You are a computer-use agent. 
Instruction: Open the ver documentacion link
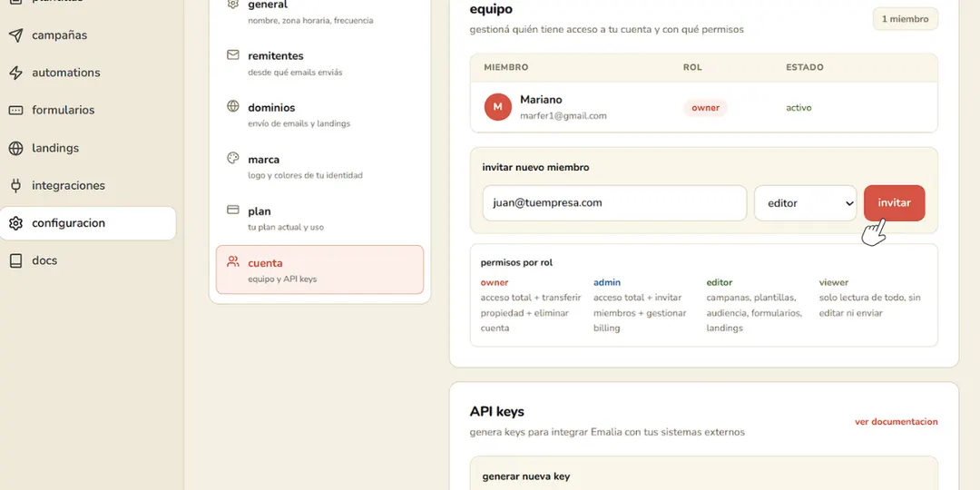coord(897,422)
